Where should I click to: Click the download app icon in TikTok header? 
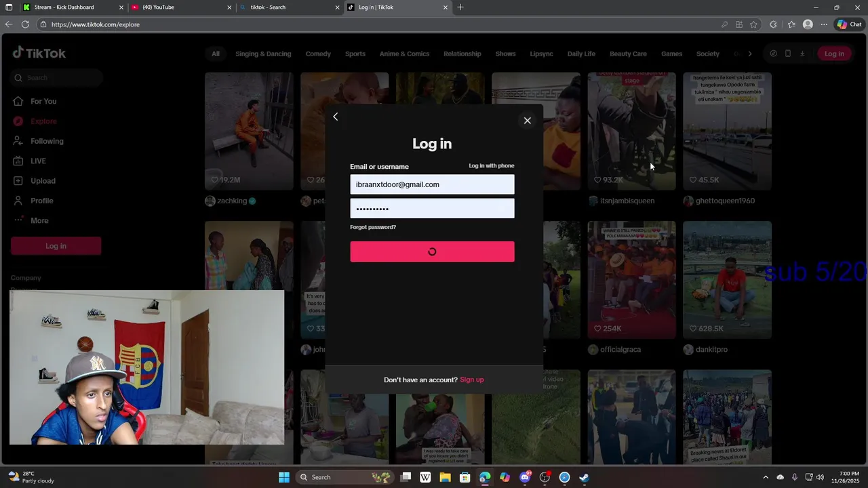802,54
